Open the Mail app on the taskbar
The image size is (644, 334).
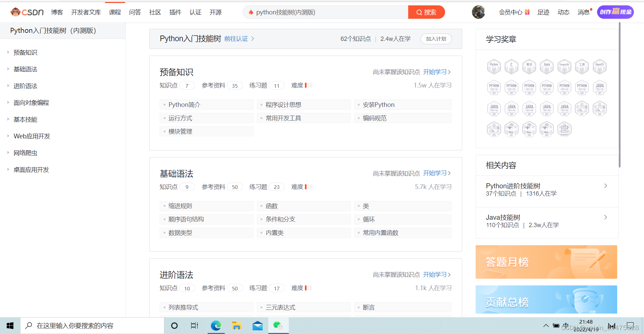[x=258, y=326]
